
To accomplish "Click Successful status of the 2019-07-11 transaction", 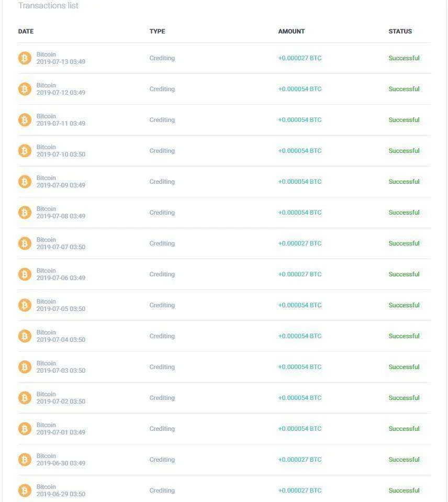I will click(404, 120).
